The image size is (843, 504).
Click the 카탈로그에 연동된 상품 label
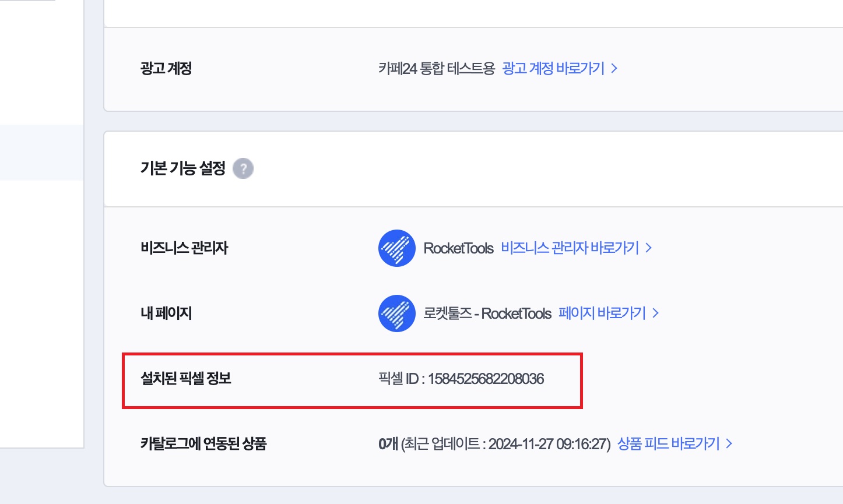203,444
